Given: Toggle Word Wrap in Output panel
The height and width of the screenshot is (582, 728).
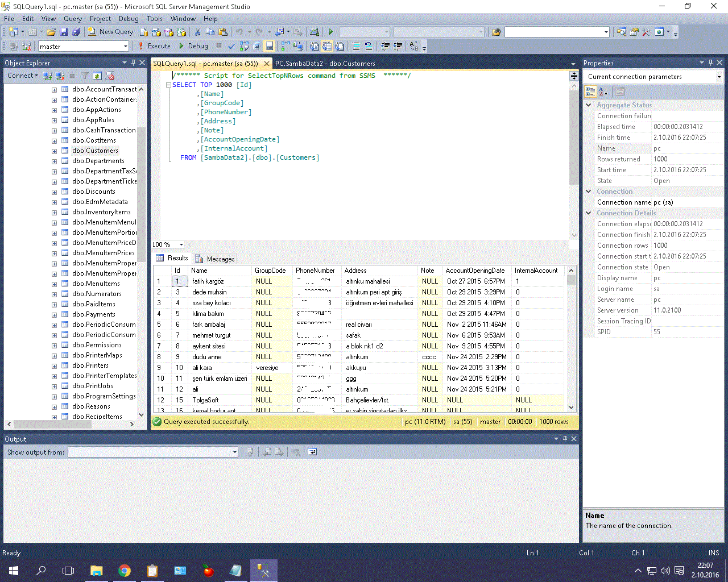Looking at the screenshot, I should 312,452.
